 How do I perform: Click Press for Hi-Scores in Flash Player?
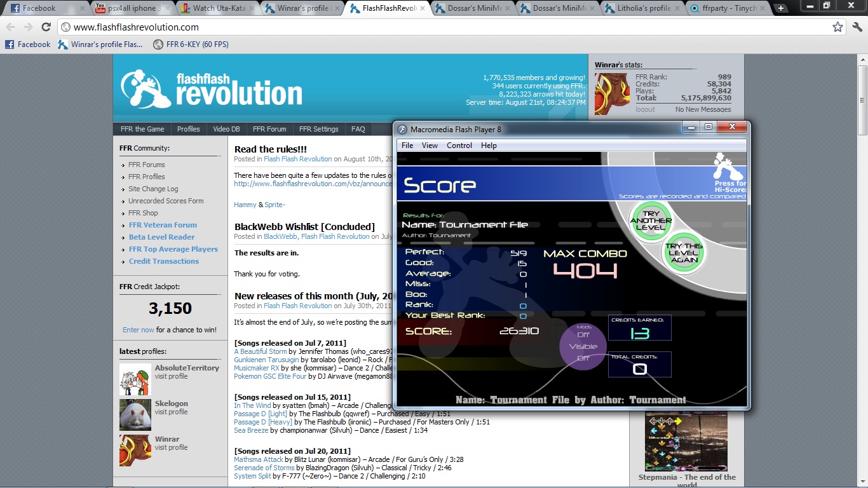coord(729,172)
